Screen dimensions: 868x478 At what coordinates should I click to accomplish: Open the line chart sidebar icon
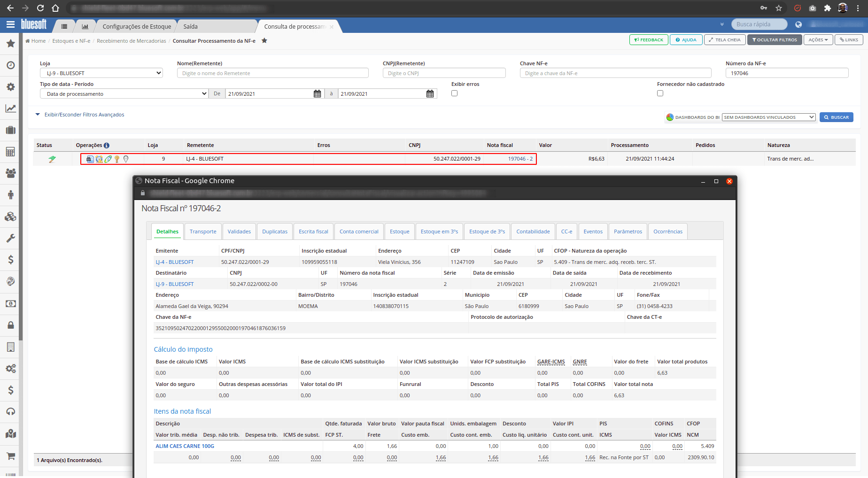(10, 108)
